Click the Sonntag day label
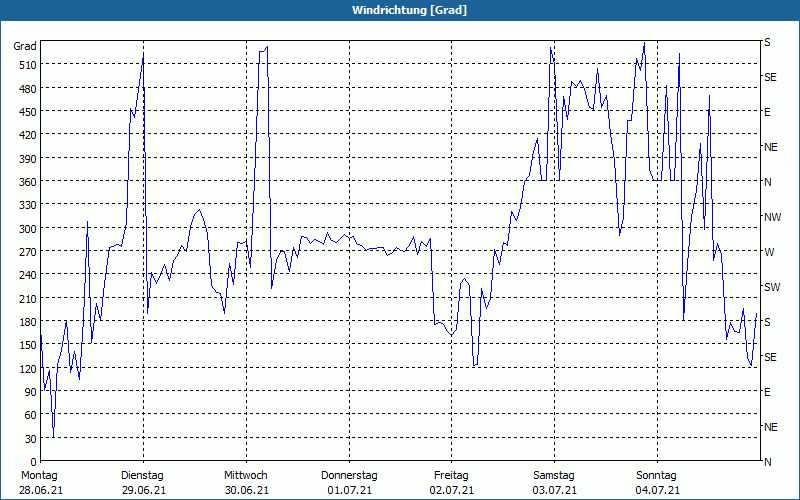Viewport: 800px width, 500px height. tap(656, 476)
